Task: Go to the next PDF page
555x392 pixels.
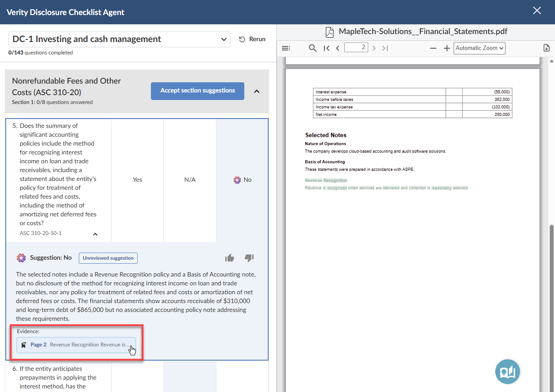Action: tap(374, 48)
